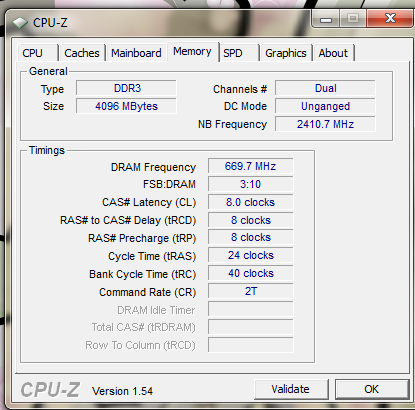Click the tRC value 40 clocks
This screenshot has width=415, height=410.
click(x=251, y=273)
